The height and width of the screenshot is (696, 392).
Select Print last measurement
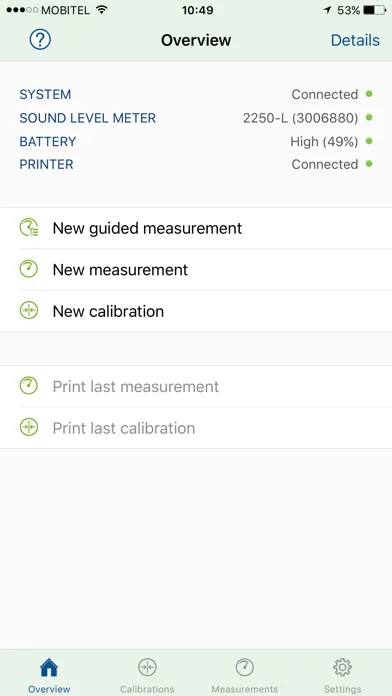pyautogui.click(x=196, y=387)
